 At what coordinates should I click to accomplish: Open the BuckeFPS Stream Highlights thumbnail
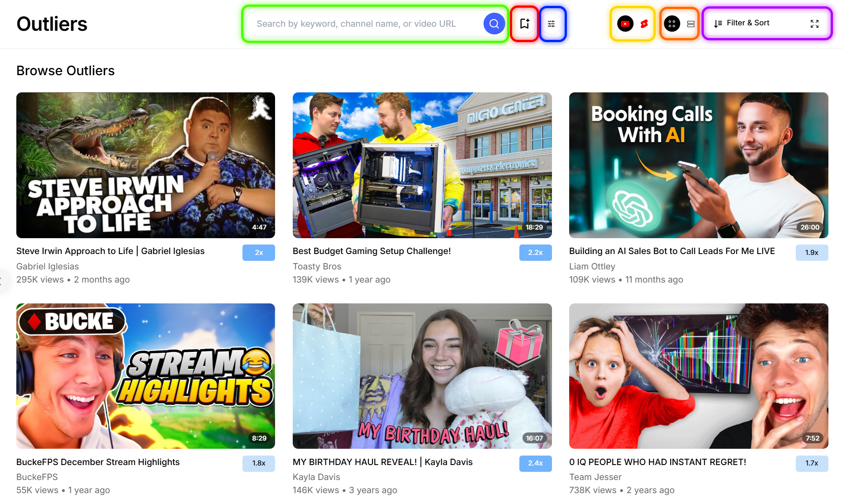pyautogui.click(x=145, y=376)
